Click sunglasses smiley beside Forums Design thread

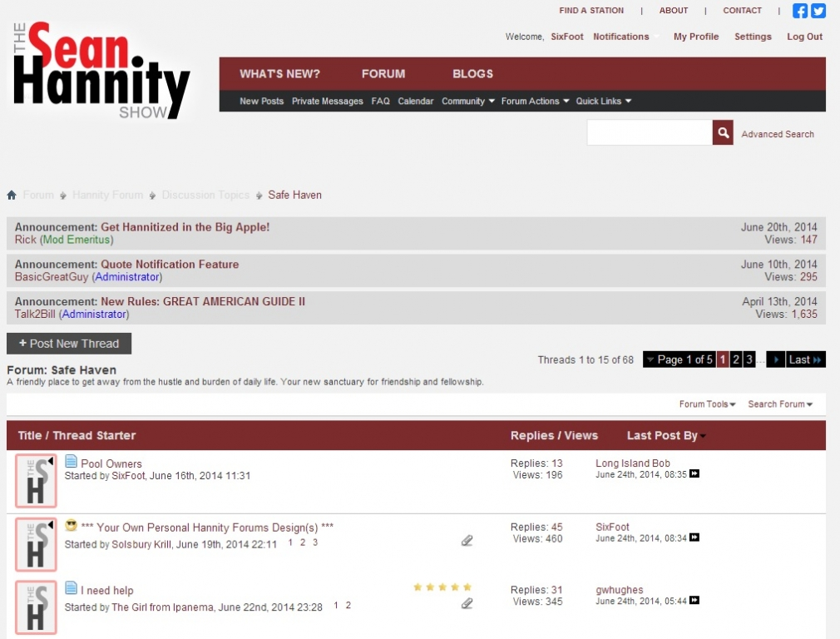coord(72,525)
